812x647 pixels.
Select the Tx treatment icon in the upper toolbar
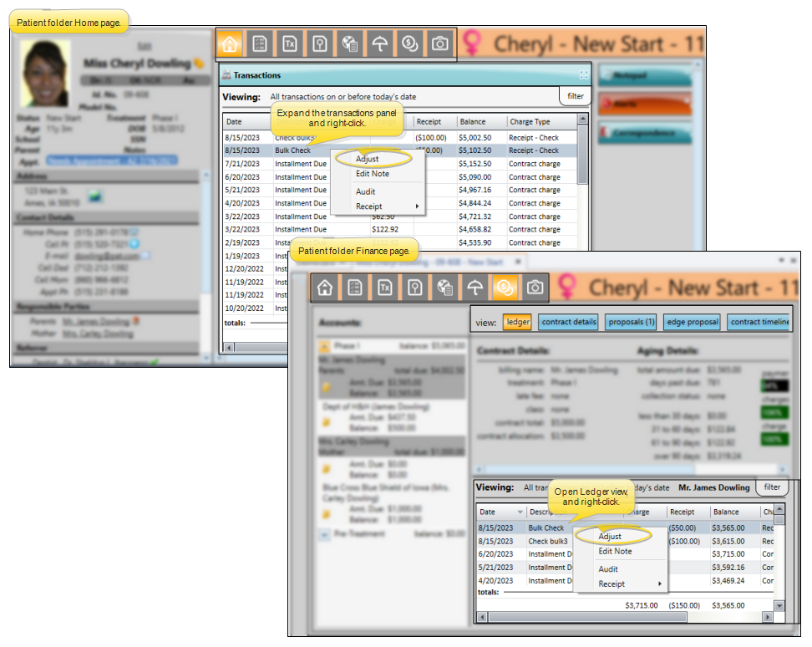point(290,44)
